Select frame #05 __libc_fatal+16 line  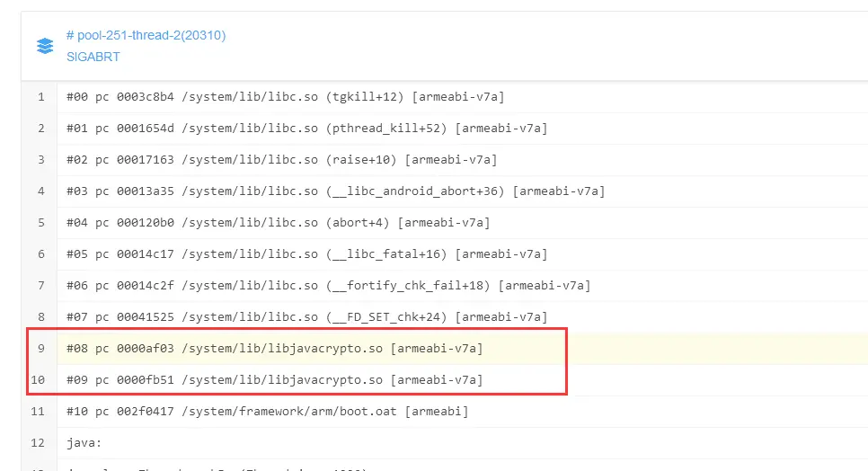point(306,254)
